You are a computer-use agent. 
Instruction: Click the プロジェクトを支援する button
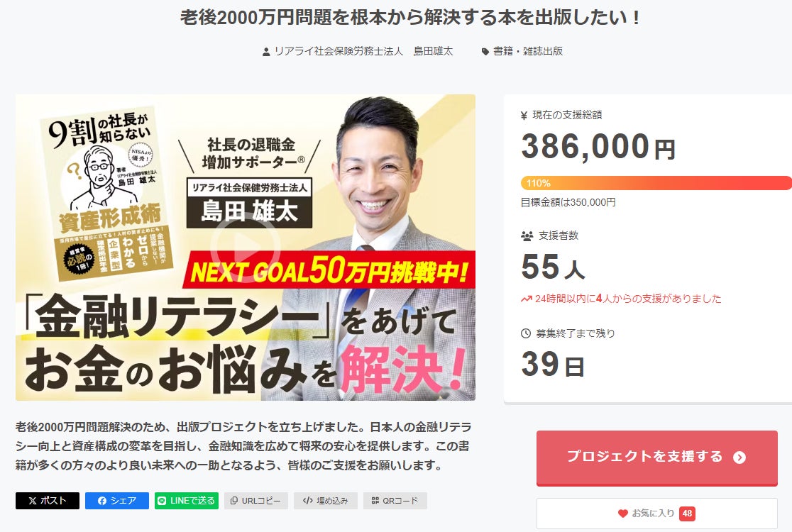656,458
